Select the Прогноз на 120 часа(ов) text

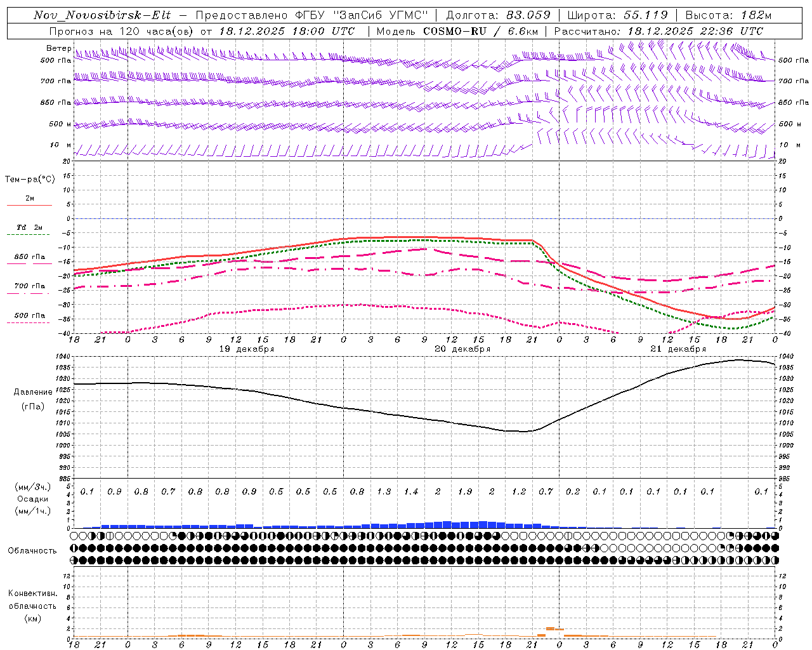122,31
